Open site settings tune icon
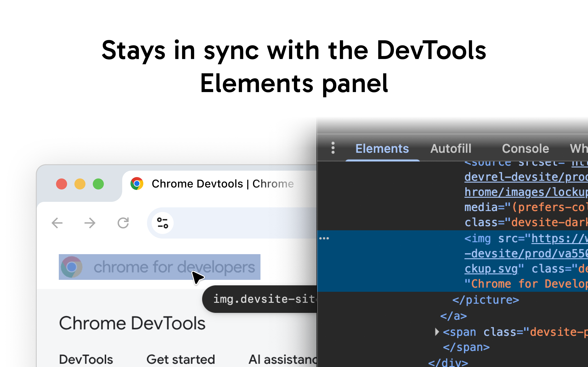 (x=163, y=223)
